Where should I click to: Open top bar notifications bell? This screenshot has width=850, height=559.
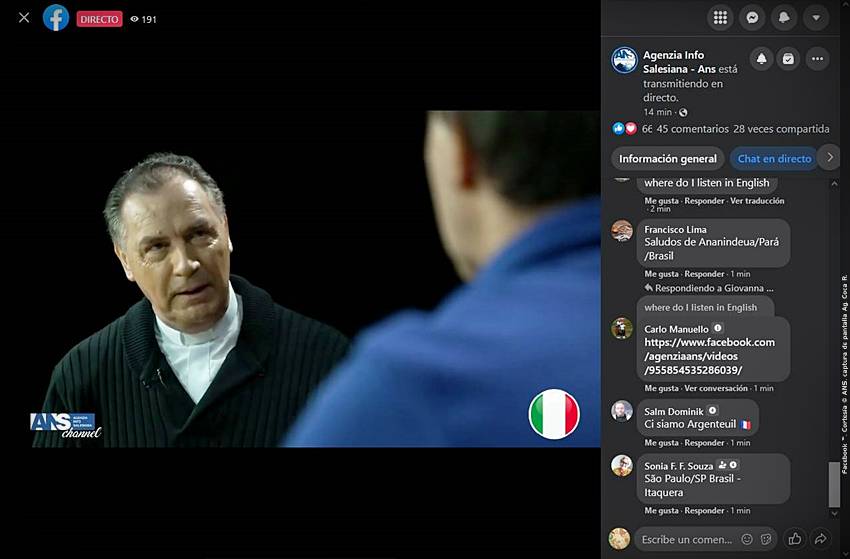[x=784, y=18]
